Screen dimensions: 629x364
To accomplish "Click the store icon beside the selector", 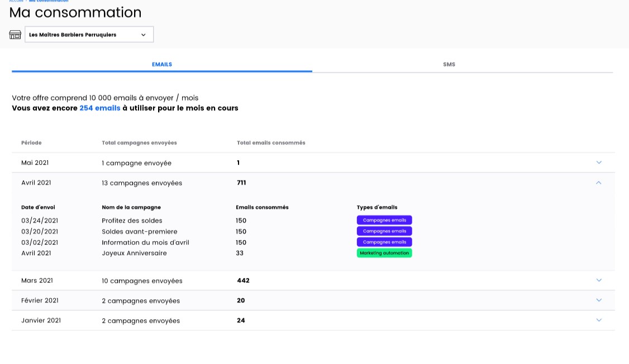I will pos(15,35).
